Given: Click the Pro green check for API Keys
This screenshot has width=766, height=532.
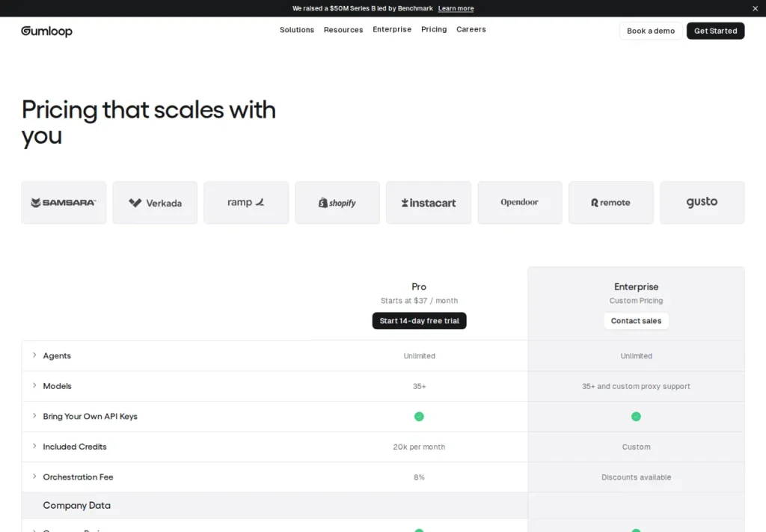Looking at the screenshot, I should point(419,416).
